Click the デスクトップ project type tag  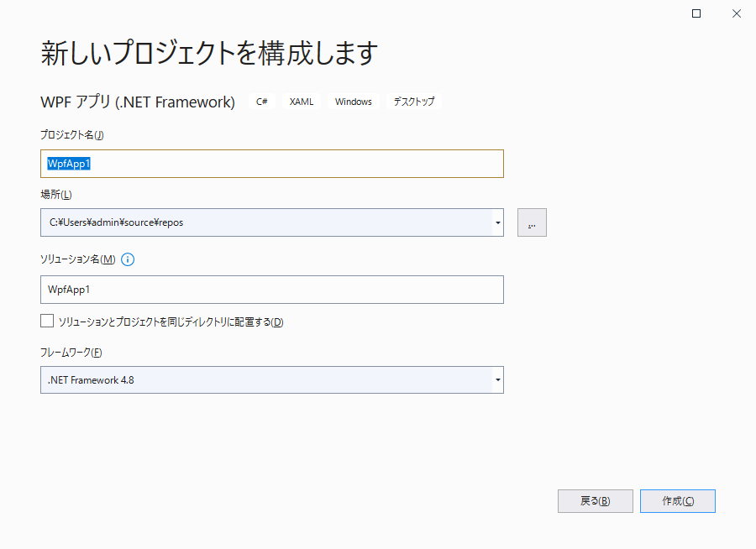(414, 102)
